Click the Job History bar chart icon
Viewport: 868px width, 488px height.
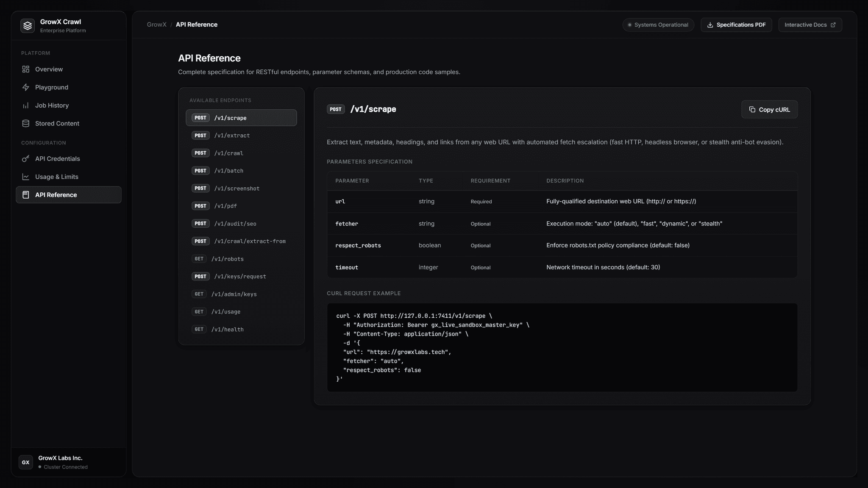pos(26,105)
